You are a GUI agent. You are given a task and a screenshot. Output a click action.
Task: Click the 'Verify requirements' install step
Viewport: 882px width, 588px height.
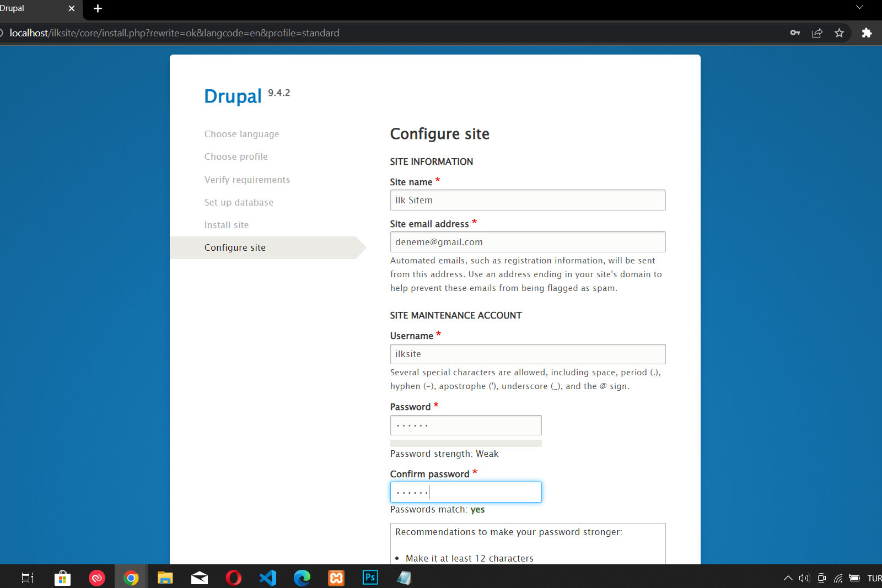pyautogui.click(x=247, y=180)
